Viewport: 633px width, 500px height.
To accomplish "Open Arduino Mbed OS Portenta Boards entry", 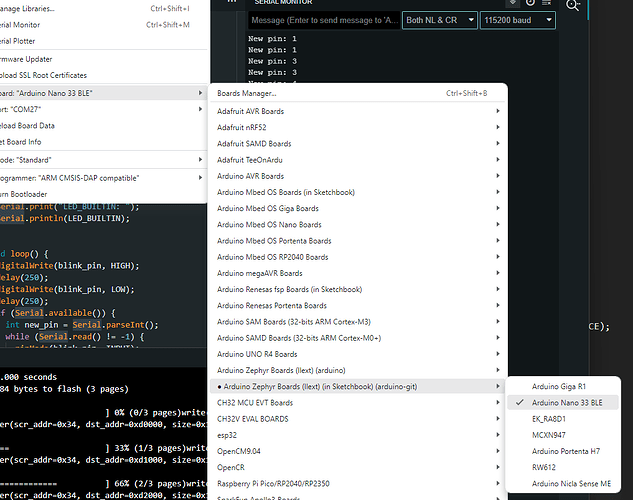I will point(358,241).
